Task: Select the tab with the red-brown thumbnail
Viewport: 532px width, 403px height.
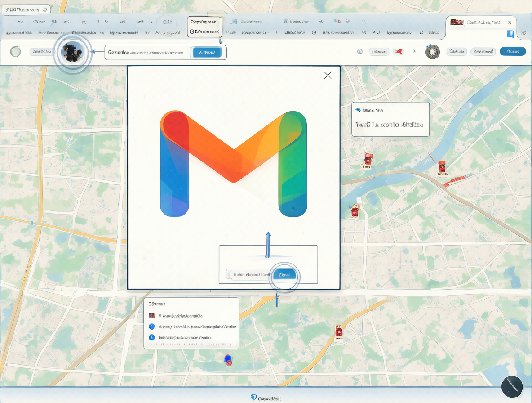Action: tap(480, 22)
